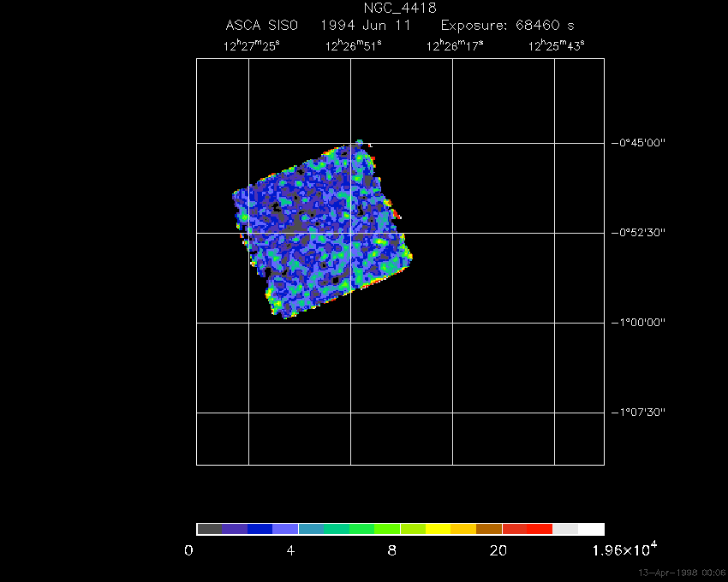Click the teal-blue color bar segment
728x582 pixels.
tap(311, 529)
